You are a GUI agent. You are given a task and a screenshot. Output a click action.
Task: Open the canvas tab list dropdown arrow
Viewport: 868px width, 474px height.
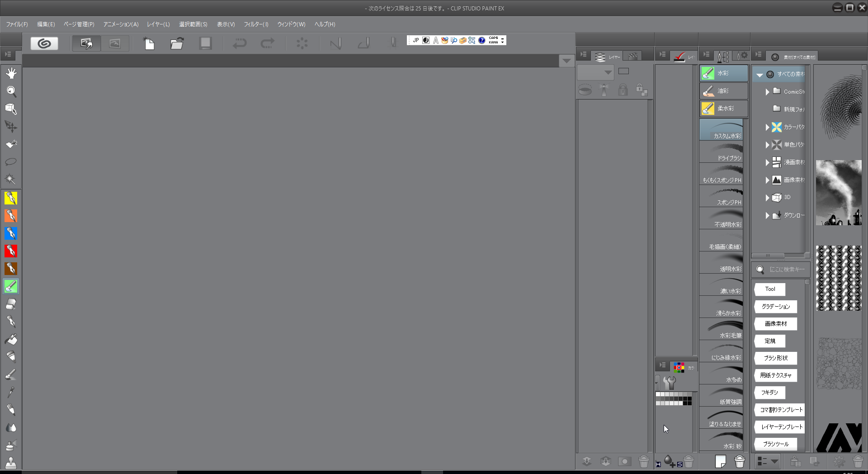[566, 61]
